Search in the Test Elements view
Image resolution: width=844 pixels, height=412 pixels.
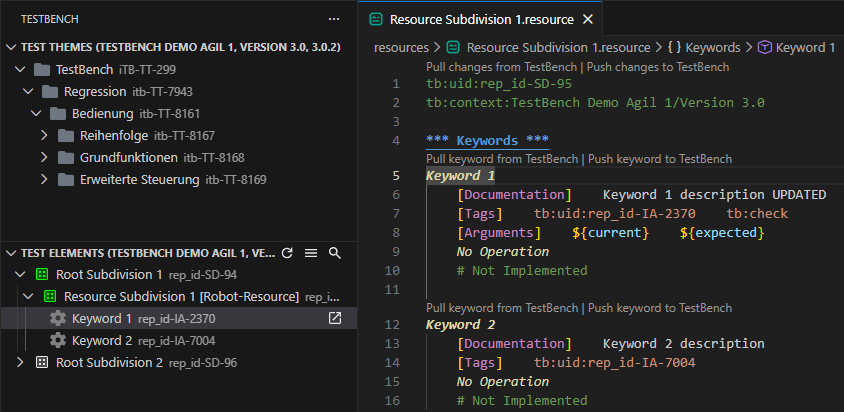(x=335, y=253)
